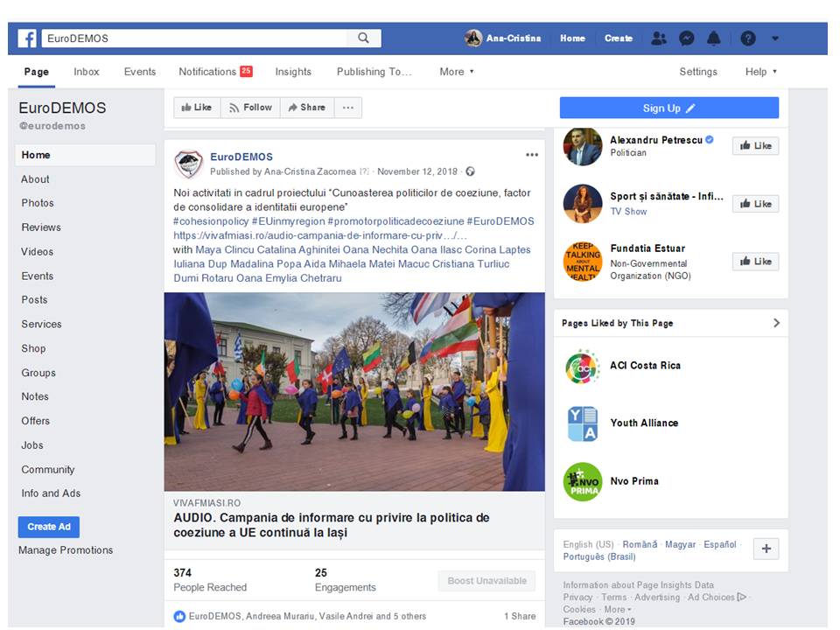Click the AUDIO article headline
840x630 pixels.
pyautogui.click(x=331, y=525)
